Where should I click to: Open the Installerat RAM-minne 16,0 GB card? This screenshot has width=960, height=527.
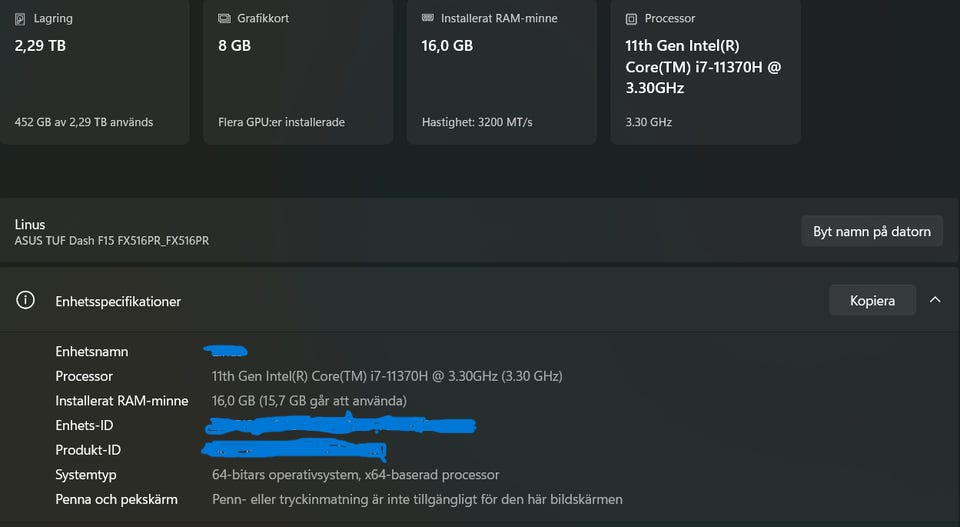(502, 72)
